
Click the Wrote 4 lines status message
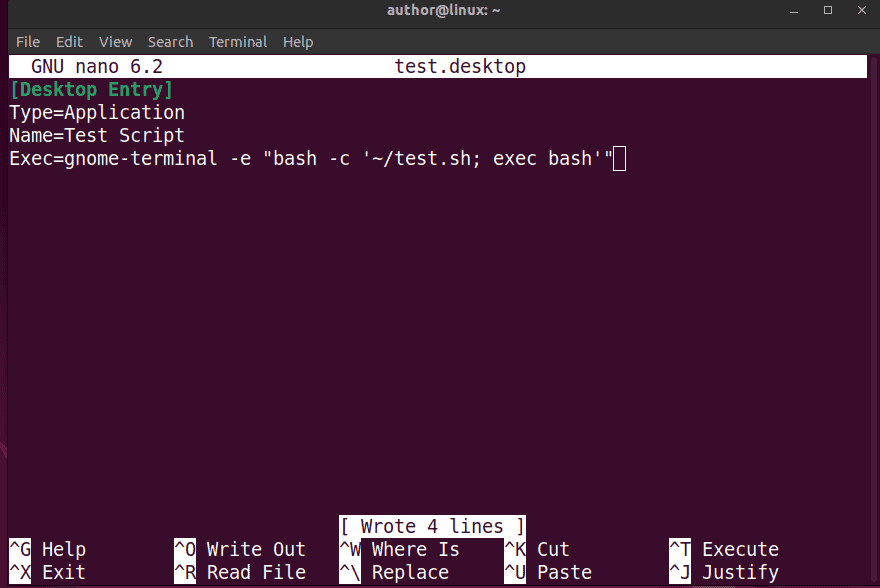pos(432,526)
